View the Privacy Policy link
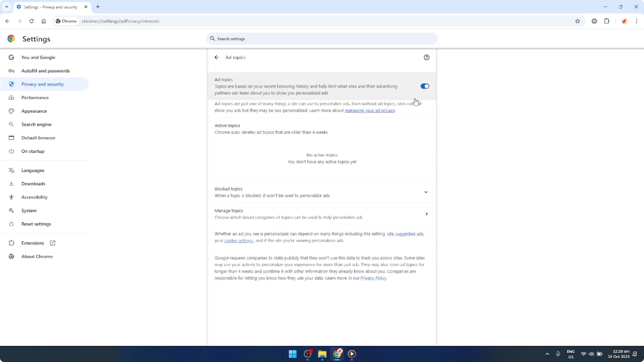The image size is (644, 362). coord(373,278)
